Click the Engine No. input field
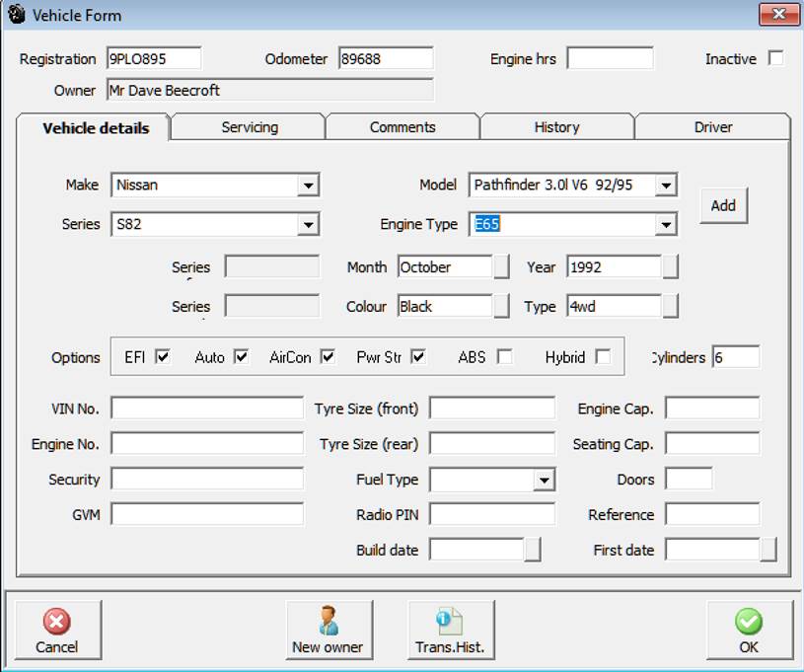This screenshot has height=672, width=804. coord(207,444)
